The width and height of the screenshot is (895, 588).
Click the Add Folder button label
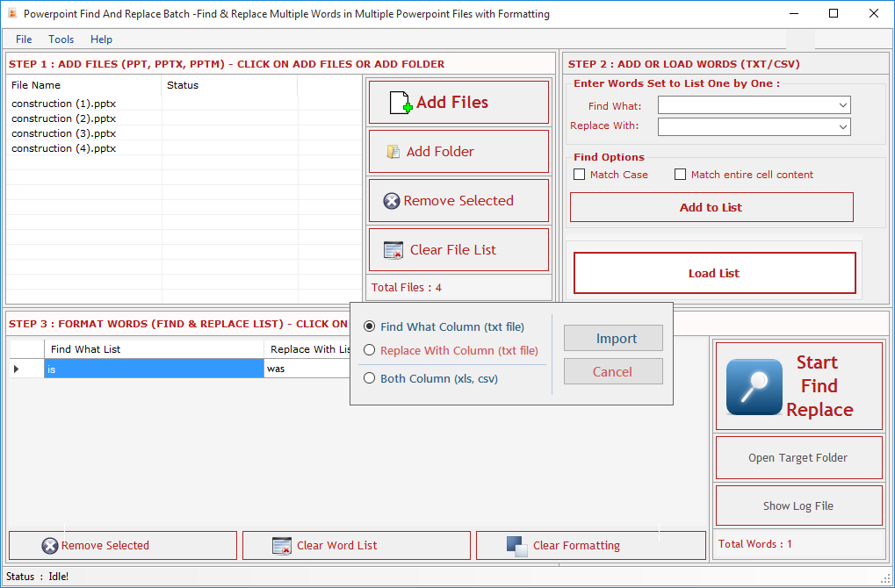(440, 152)
